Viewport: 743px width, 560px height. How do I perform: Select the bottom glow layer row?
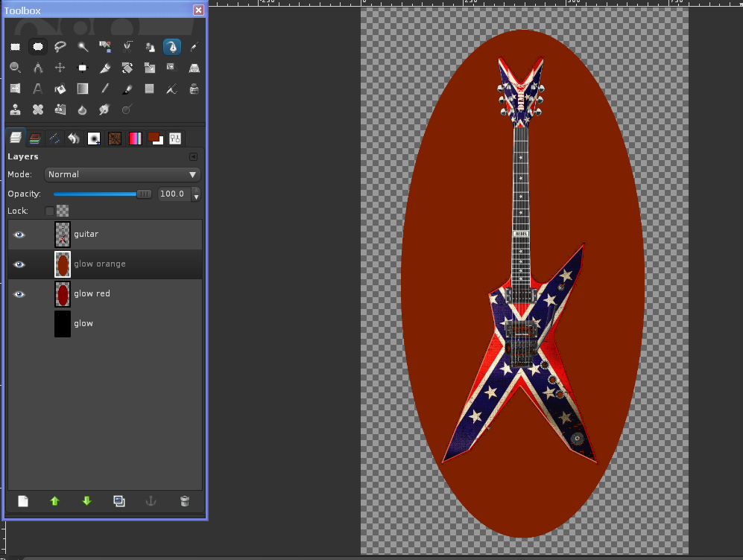105,324
